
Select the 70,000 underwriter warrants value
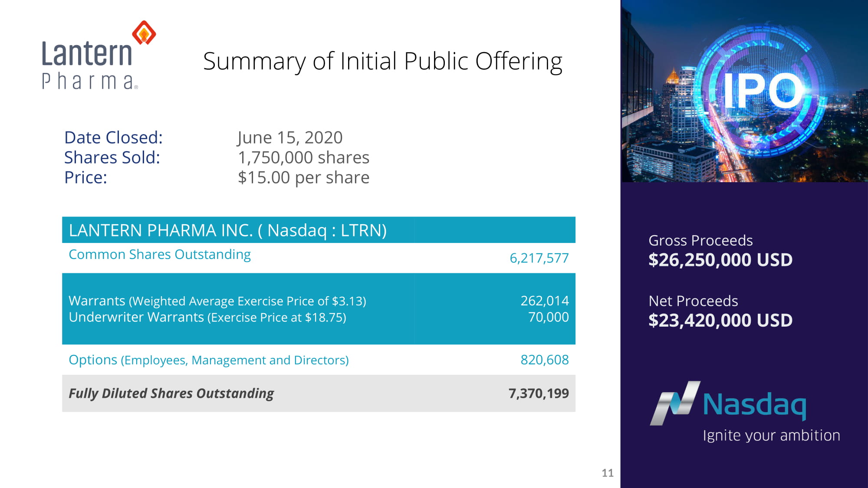tap(549, 317)
